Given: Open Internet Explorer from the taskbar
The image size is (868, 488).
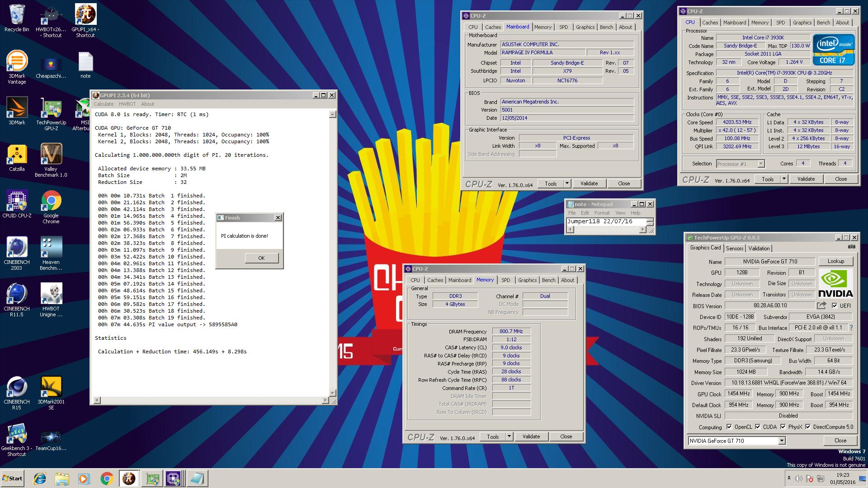Looking at the screenshot, I should [x=40, y=479].
